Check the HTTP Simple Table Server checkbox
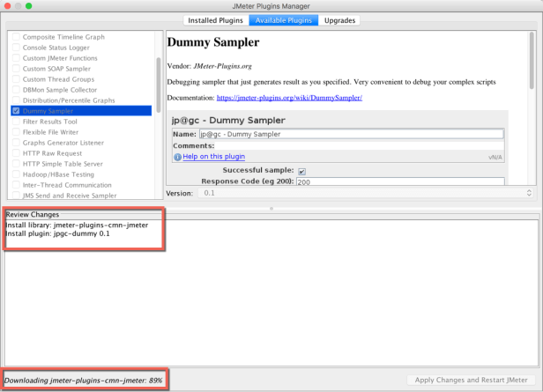This screenshot has width=543, height=392. [16, 164]
